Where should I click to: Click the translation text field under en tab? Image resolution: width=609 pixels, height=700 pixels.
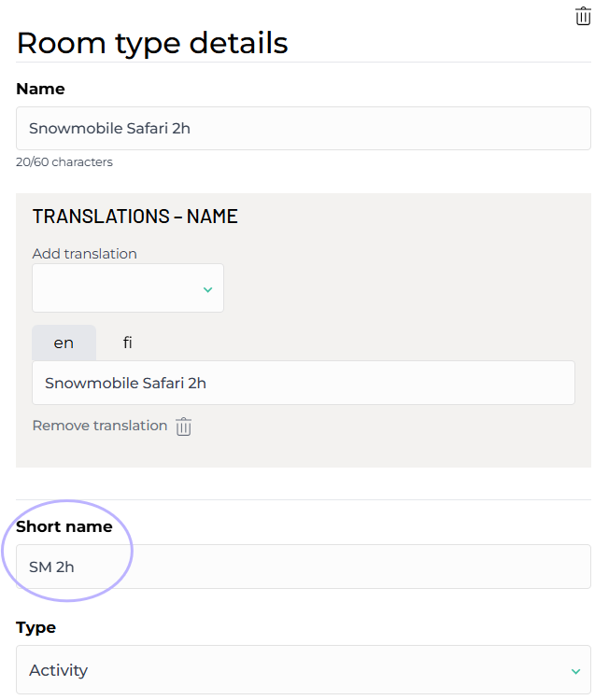click(303, 383)
